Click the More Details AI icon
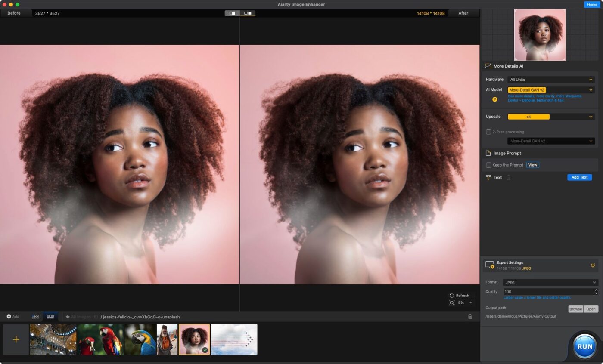This screenshot has width=603, height=364. (488, 66)
